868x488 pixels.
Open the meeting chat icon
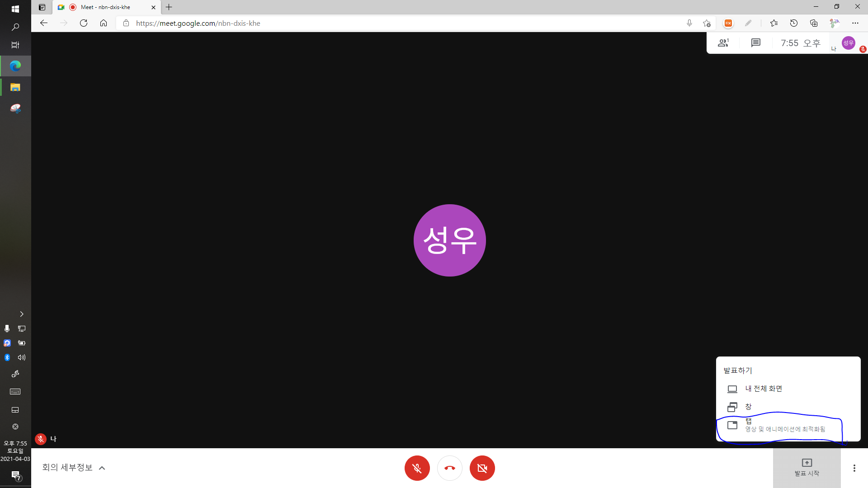coord(755,43)
